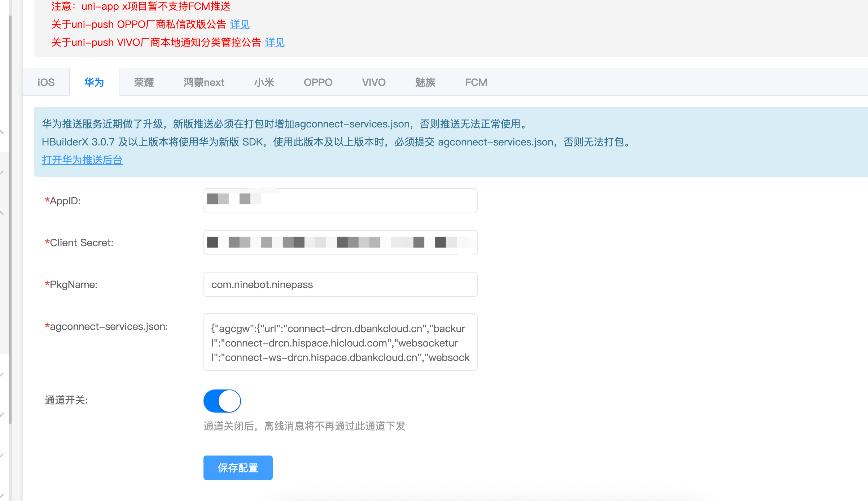Switch to the VIVO tab
The width and height of the screenshot is (868, 501).
[374, 82]
